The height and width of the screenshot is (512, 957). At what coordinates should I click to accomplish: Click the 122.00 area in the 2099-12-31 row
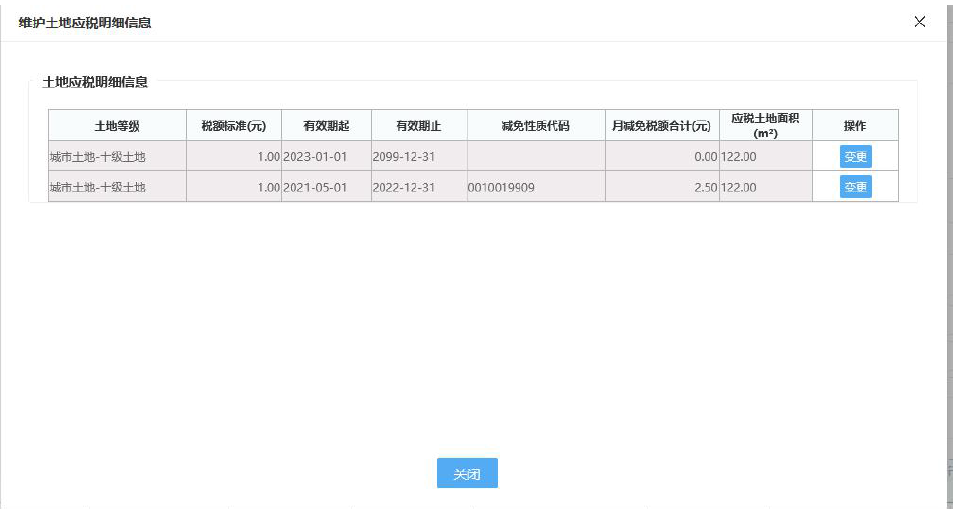[x=766, y=156]
